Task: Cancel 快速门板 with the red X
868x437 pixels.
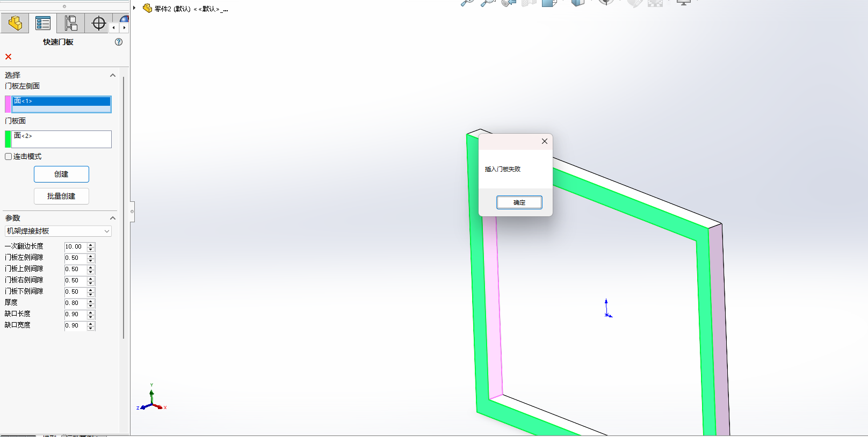Action: click(x=8, y=56)
